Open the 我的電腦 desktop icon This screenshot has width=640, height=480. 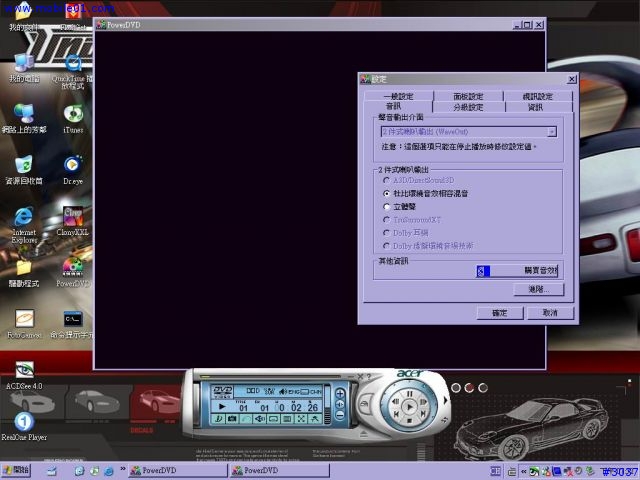[24, 68]
